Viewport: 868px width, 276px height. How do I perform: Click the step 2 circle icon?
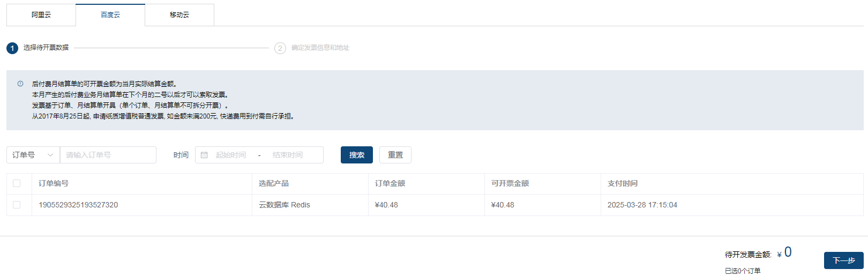[x=280, y=48]
